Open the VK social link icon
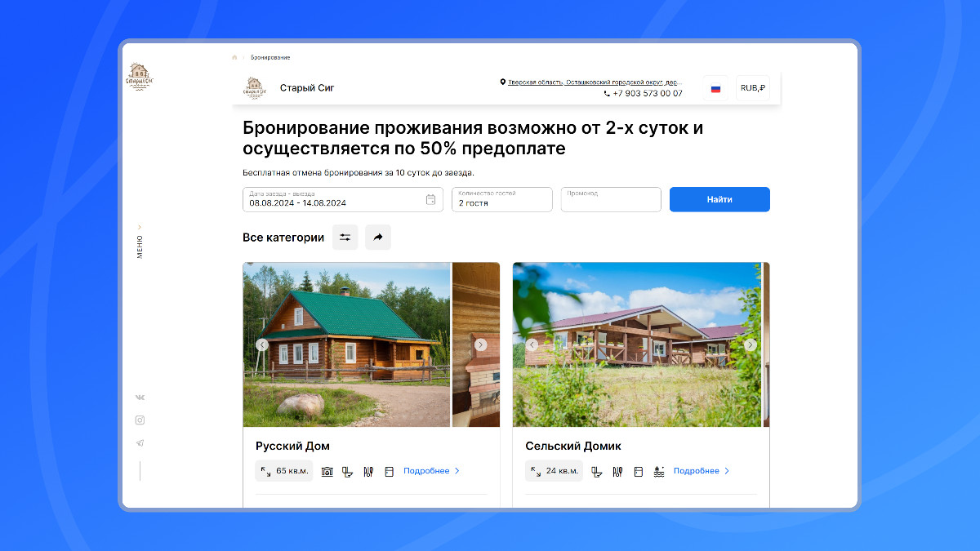 coord(140,398)
